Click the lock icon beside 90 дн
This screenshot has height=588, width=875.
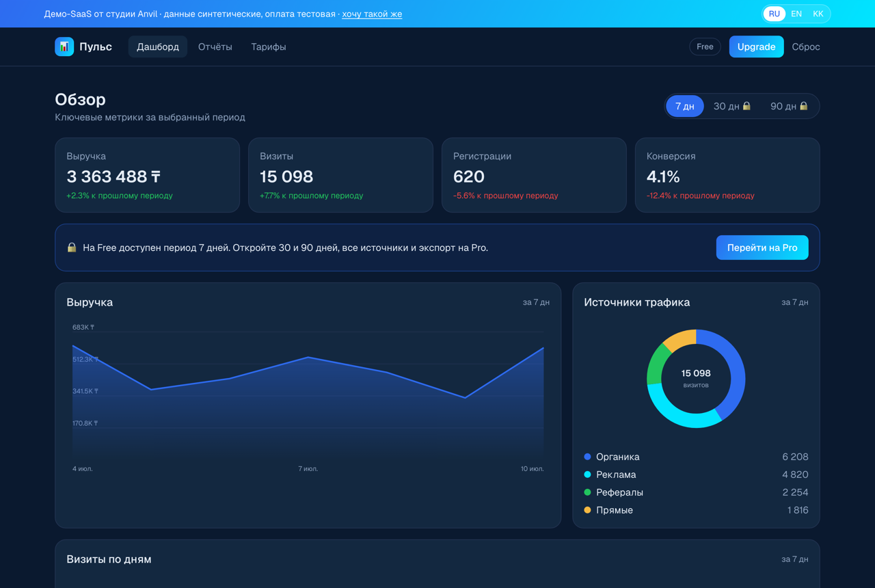coord(804,106)
